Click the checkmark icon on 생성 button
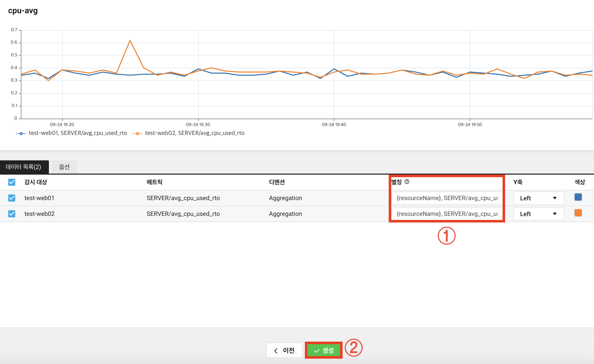The image size is (594, 364). click(x=317, y=351)
